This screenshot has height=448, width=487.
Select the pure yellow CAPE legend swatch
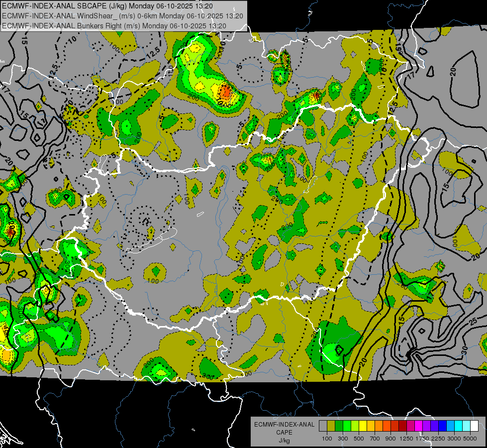363,426
